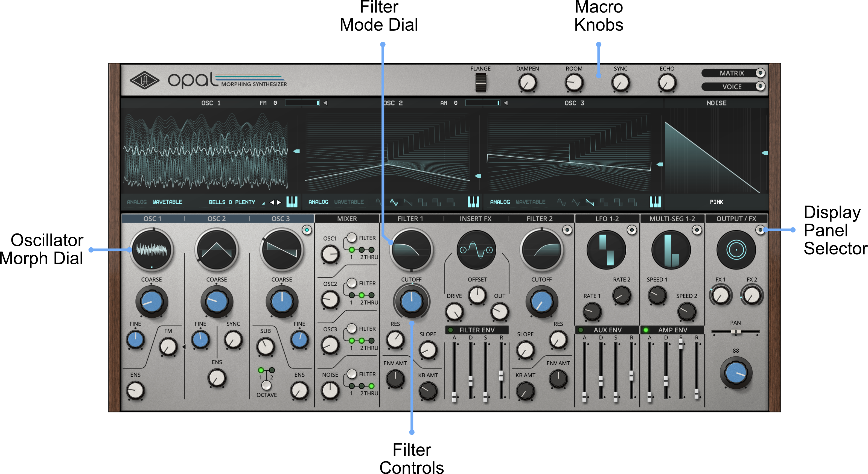Screen dimensions: 868x474
Task: Click the Output / FX circular dial
Action: (x=736, y=250)
